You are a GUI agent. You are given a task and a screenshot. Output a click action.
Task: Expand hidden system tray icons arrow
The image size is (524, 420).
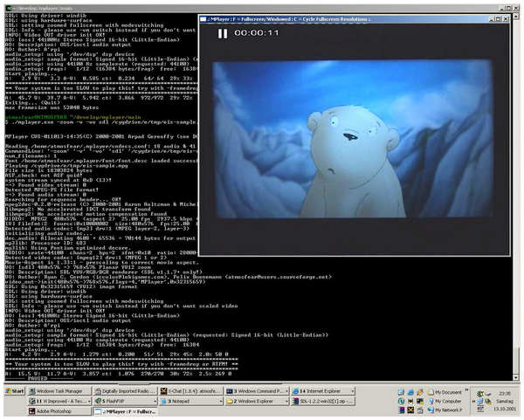pos(473,401)
